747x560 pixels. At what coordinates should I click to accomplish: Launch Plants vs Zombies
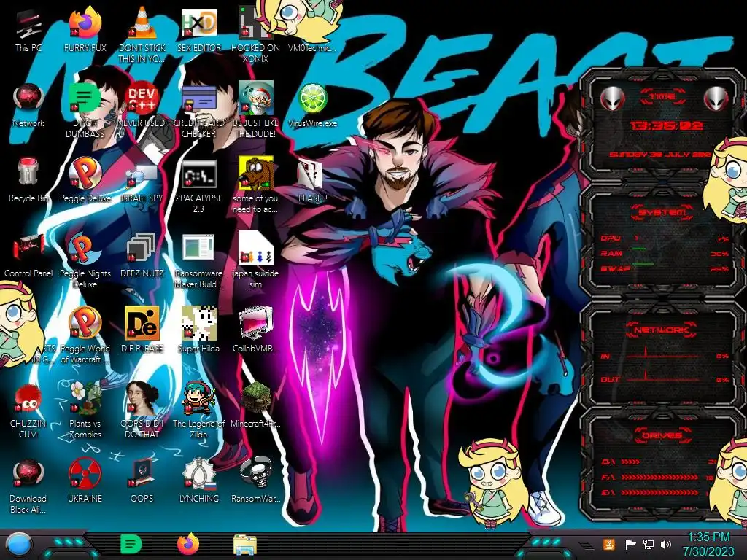[85, 411]
